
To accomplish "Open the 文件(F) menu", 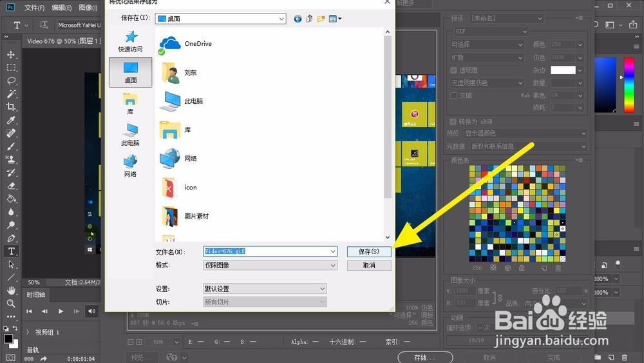I will coord(34,7).
